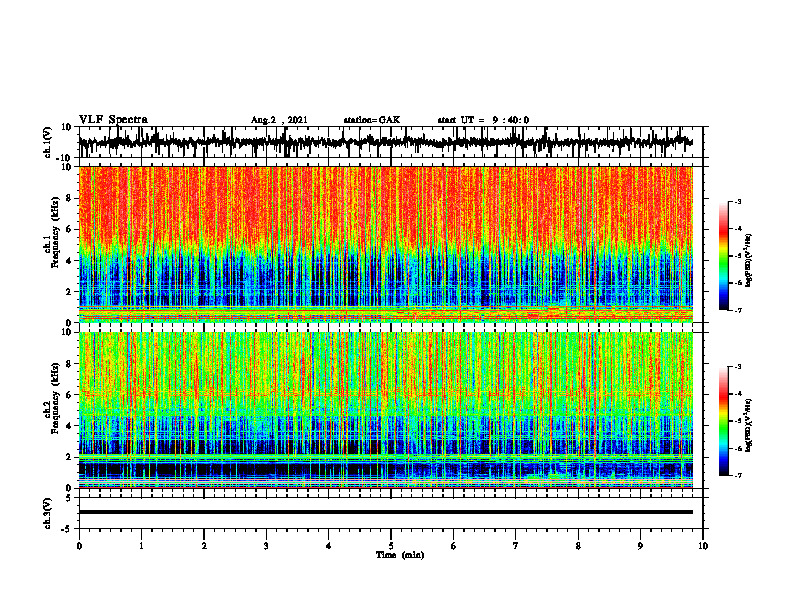Click the "4" kHz tick on ch.2 spectrogram

coord(70,426)
